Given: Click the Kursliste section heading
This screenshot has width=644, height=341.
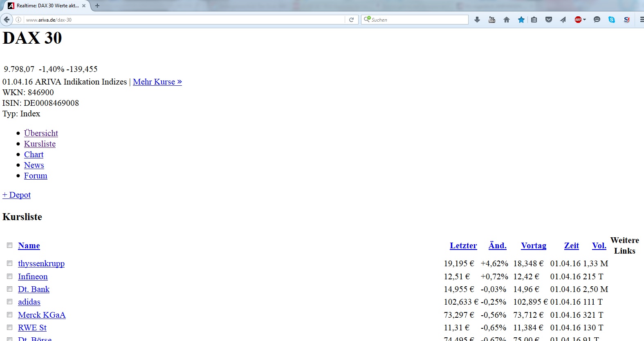Looking at the screenshot, I should [22, 217].
